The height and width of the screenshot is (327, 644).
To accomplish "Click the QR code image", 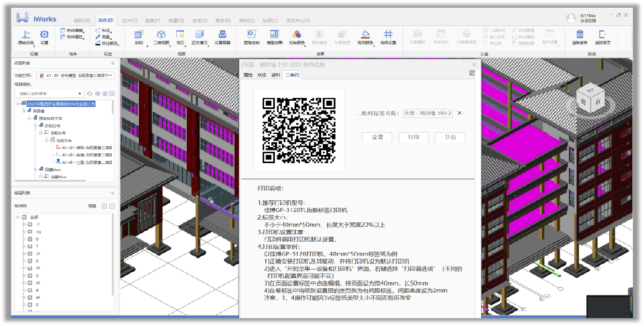I will click(x=299, y=130).
